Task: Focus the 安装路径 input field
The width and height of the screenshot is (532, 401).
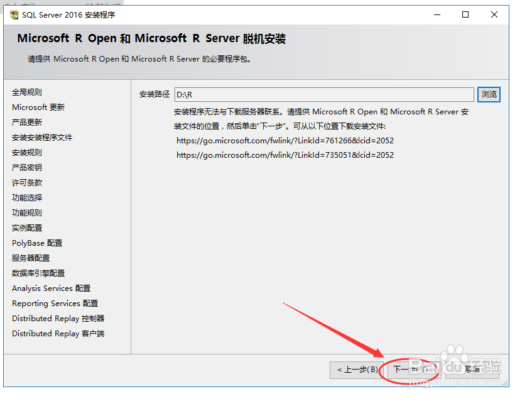Action: pos(324,94)
